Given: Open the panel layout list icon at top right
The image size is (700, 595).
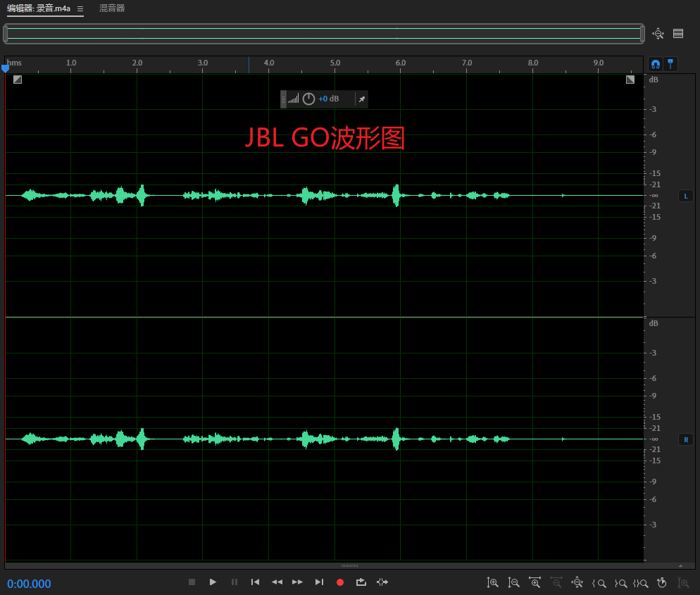Looking at the screenshot, I should tap(678, 34).
